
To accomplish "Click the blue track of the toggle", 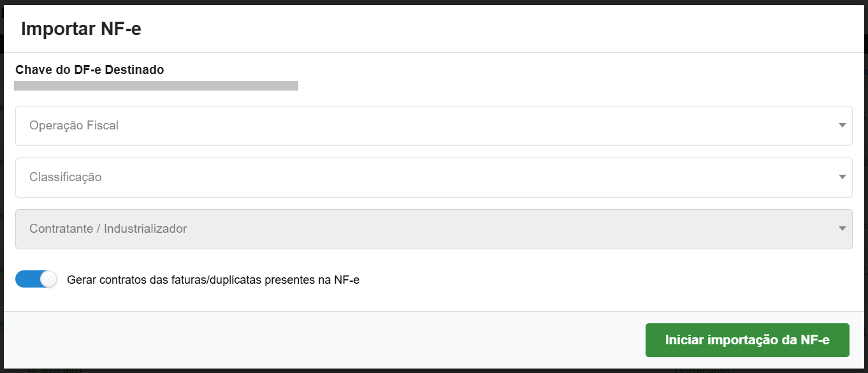I will pyautogui.click(x=27, y=279).
